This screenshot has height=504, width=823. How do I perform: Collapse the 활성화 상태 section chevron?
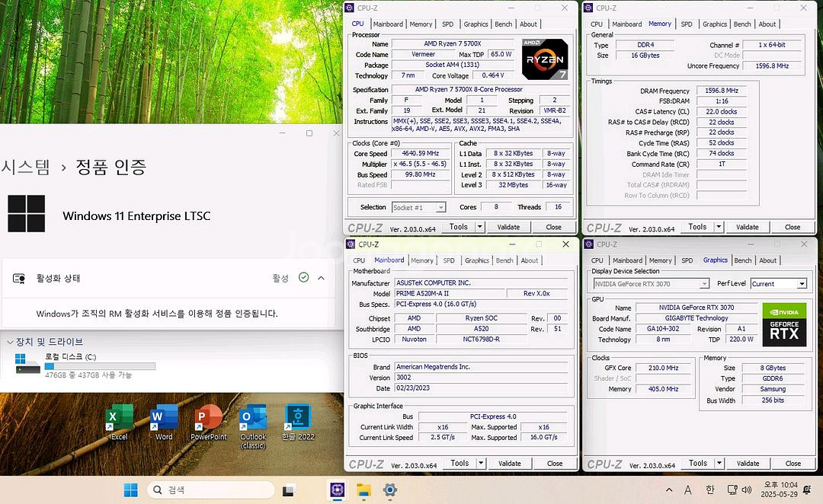click(322, 278)
